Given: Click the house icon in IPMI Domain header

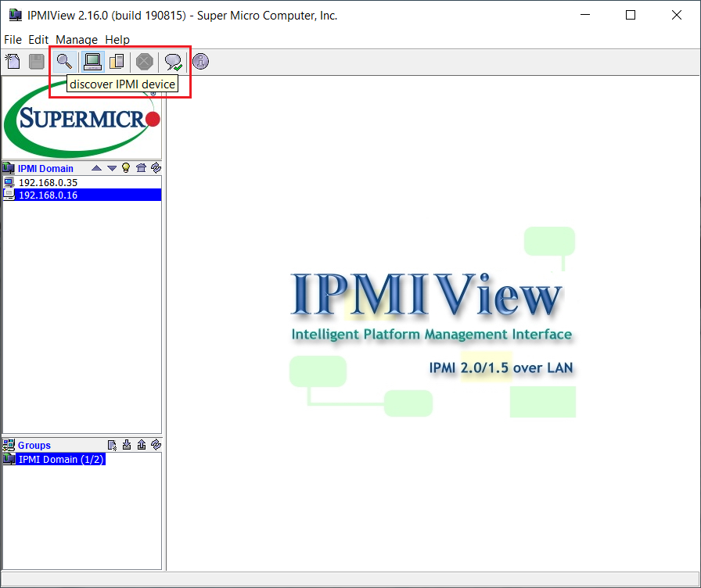Looking at the screenshot, I should coord(142,168).
